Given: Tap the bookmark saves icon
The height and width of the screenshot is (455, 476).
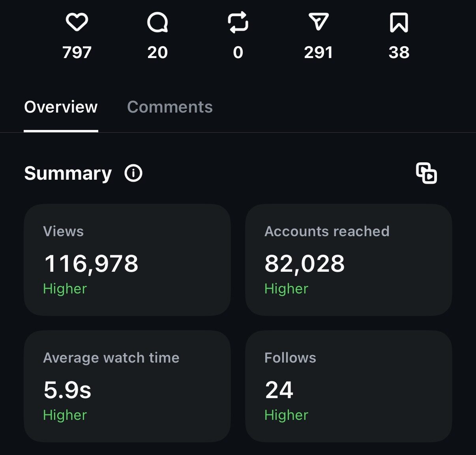Looking at the screenshot, I should [x=399, y=22].
